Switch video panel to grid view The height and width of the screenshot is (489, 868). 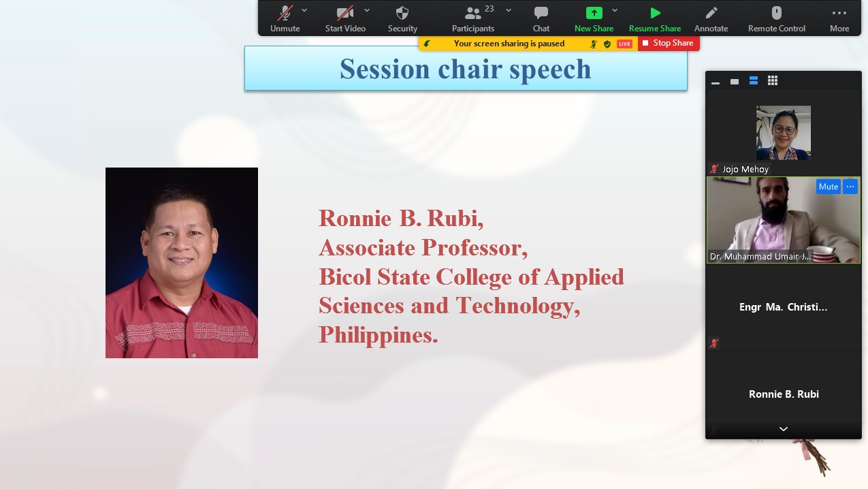(773, 81)
